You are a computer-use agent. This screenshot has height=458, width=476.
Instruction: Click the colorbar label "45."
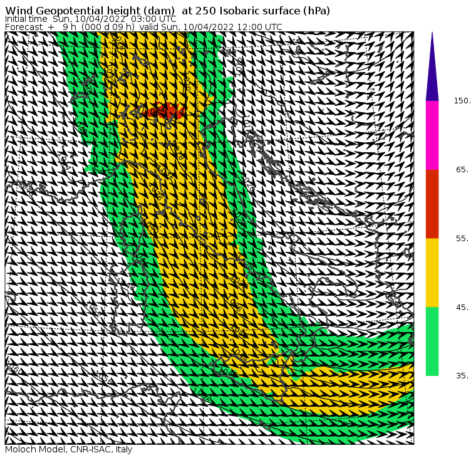[462, 308]
